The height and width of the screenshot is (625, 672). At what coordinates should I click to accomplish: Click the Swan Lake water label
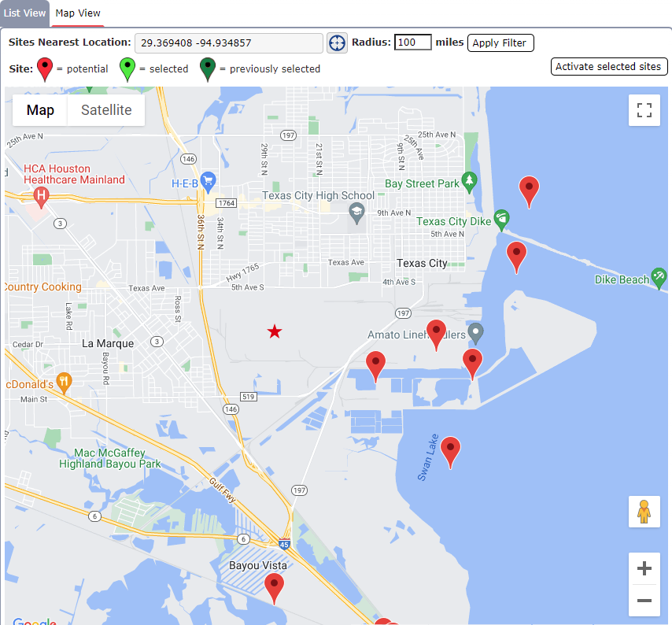click(x=428, y=457)
